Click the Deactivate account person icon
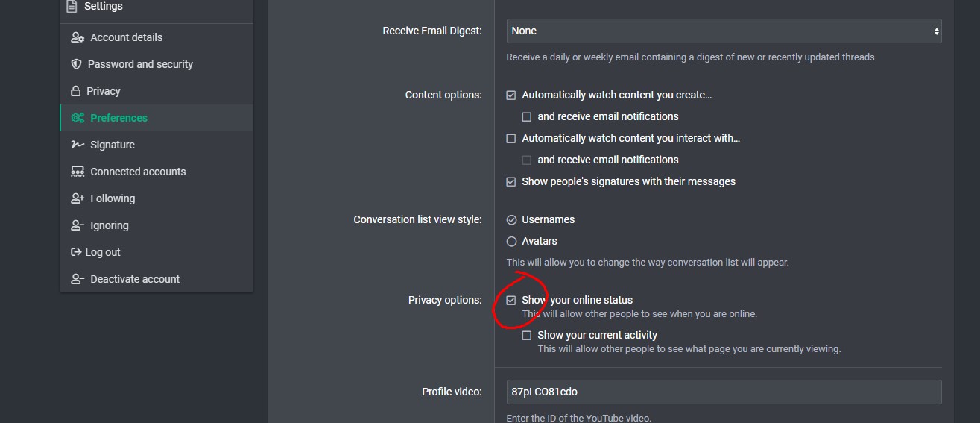The width and height of the screenshot is (980, 423). point(77,279)
